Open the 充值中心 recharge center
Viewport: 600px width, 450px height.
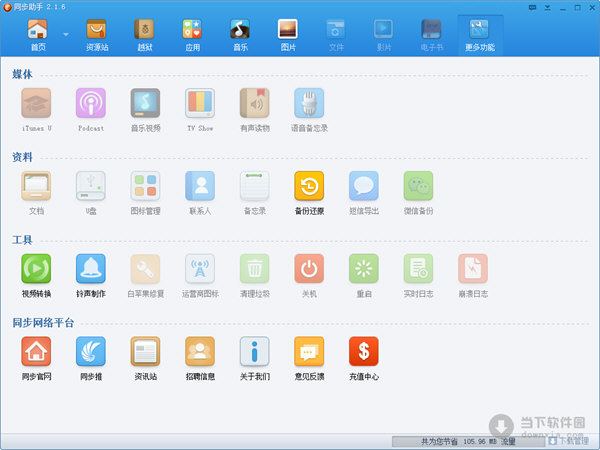364,353
